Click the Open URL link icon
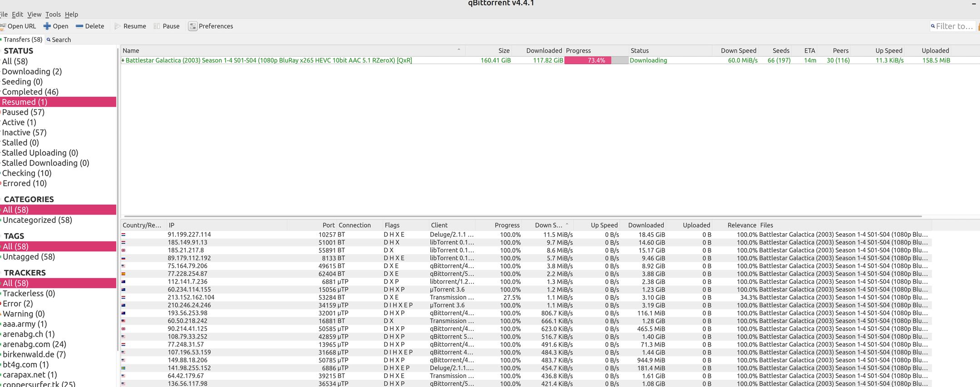Image resolution: width=980 pixels, height=387 pixels. (x=2, y=26)
